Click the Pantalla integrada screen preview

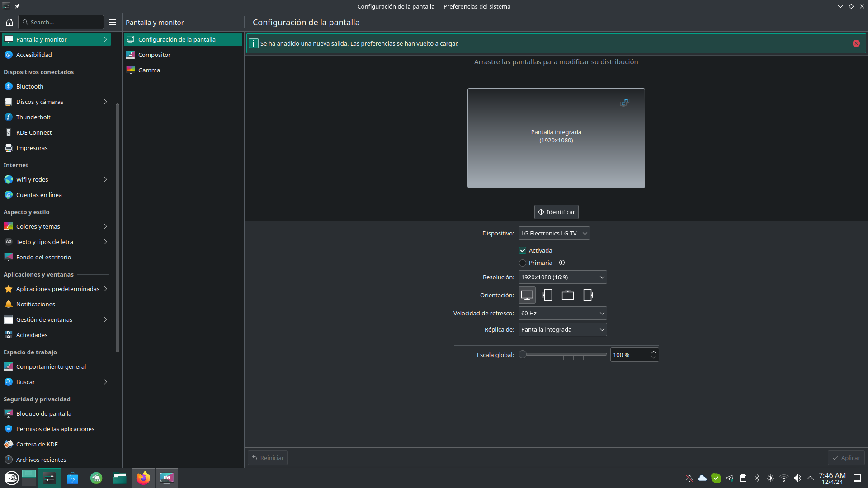[x=556, y=138]
